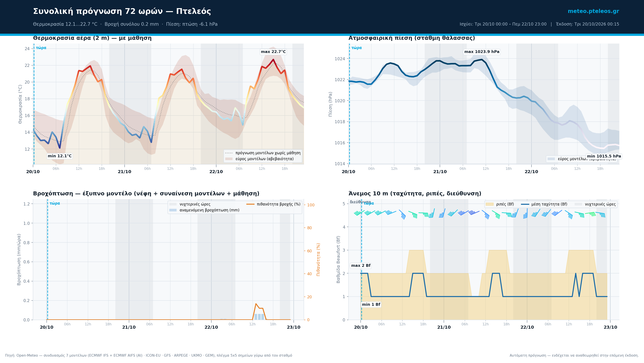Click the 'Βαθμίδα Beaufort (Bf)' axis label
Screen dimensions: 644x363
click(338, 259)
